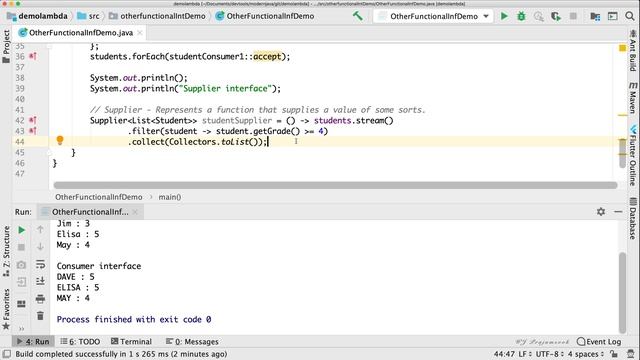This screenshot has width=640, height=360.
Task: Change the 4 spaces indent setting
Action: coord(586,354)
